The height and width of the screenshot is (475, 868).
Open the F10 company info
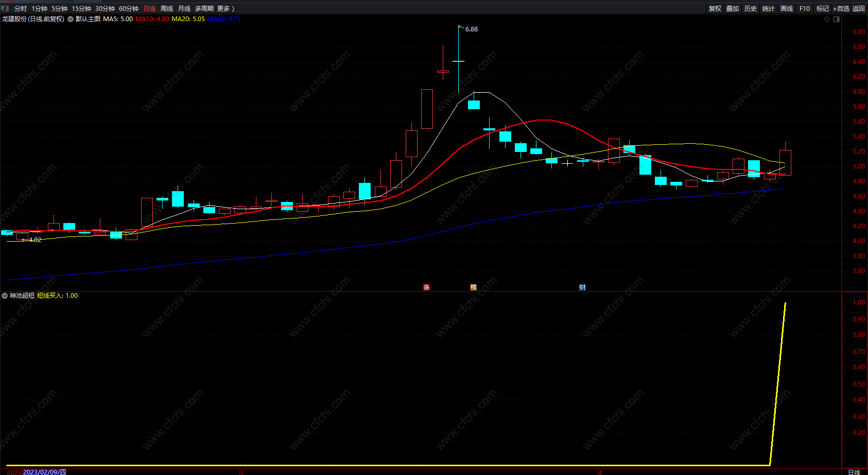click(x=805, y=9)
